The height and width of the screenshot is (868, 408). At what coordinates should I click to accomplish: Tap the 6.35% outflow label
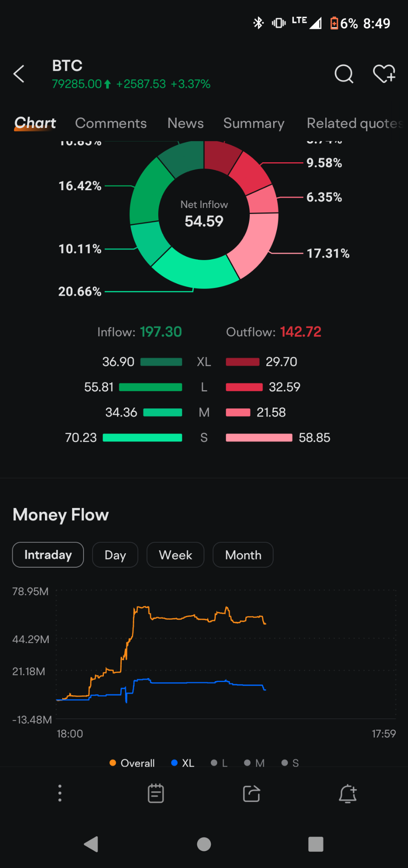tap(324, 197)
